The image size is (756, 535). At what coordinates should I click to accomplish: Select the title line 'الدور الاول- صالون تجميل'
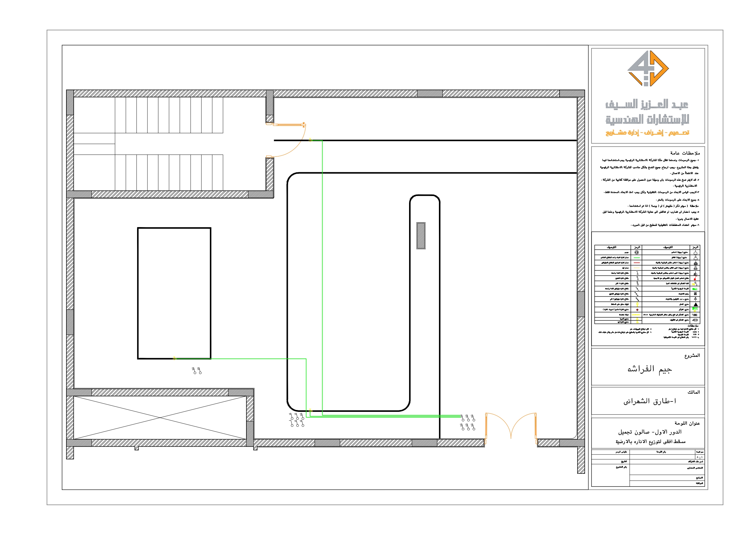[650, 432]
